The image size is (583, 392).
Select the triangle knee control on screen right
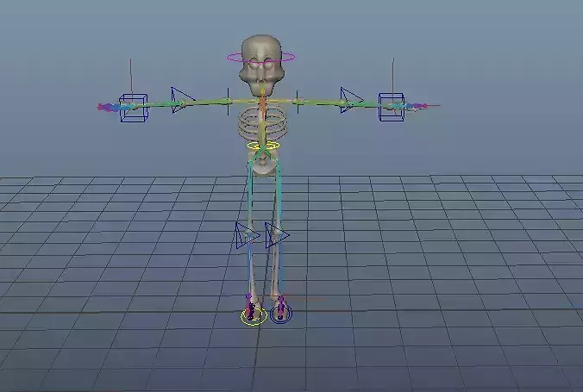[276, 235]
